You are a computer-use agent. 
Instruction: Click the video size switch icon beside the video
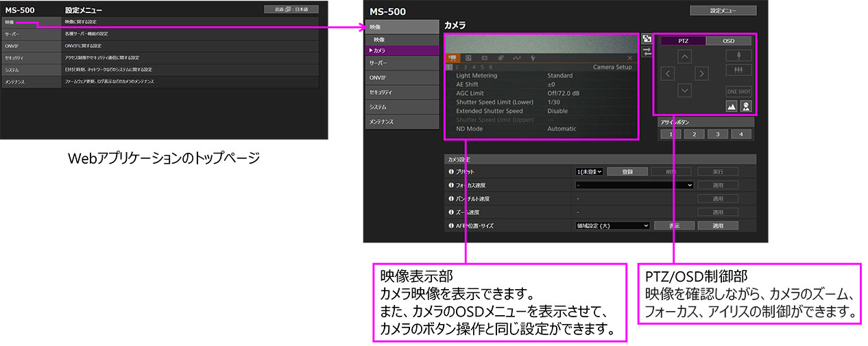647,39
